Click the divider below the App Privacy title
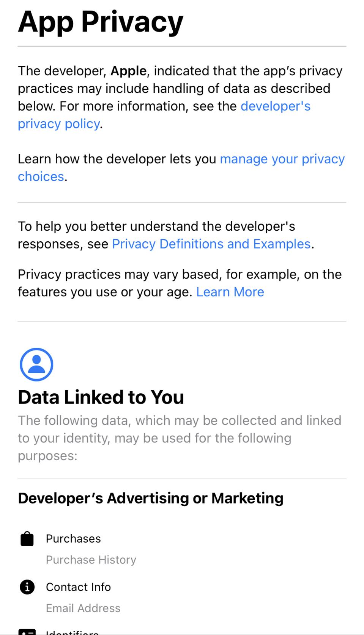 tap(182, 46)
